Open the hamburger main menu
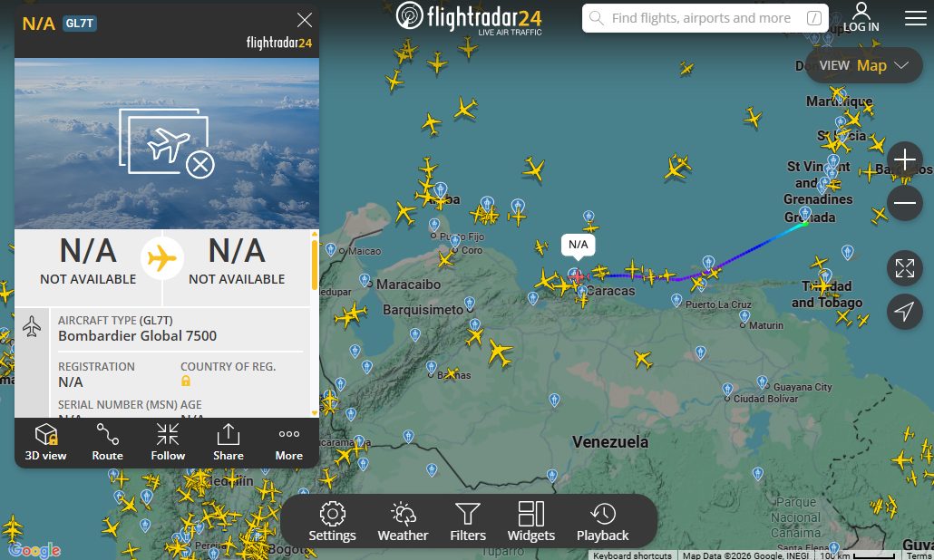 916,18
